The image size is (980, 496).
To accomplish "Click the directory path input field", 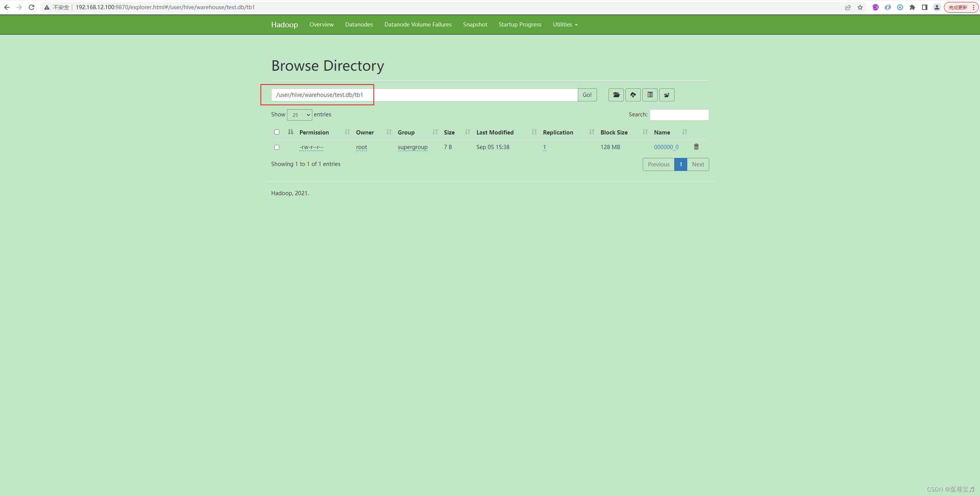I will tap(424, 95).
